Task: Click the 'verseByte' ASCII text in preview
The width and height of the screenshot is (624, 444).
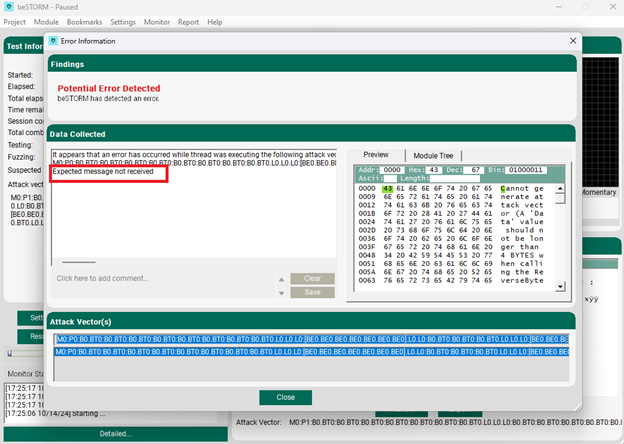Action: coord(522,280)
